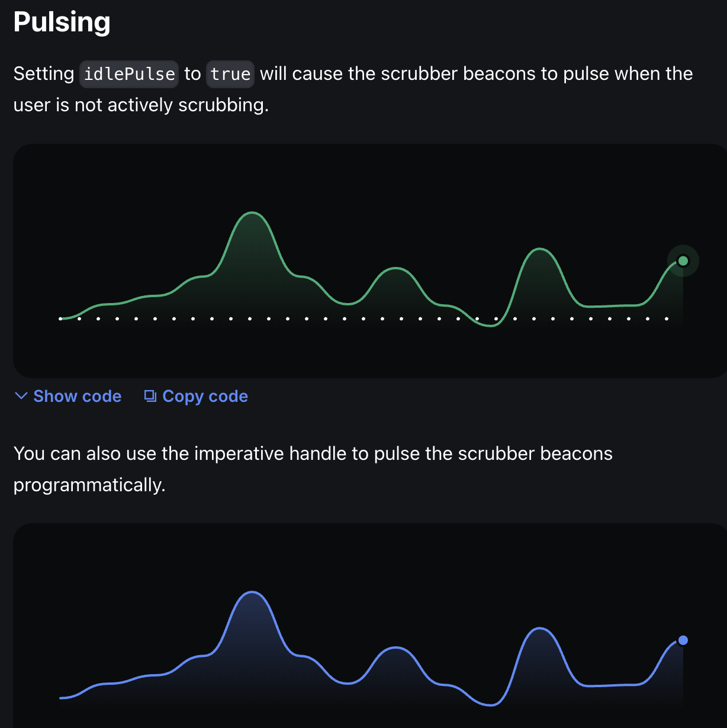Click the idlePulse inline code label
The image size is (727, 728).
tap(129, 74)
